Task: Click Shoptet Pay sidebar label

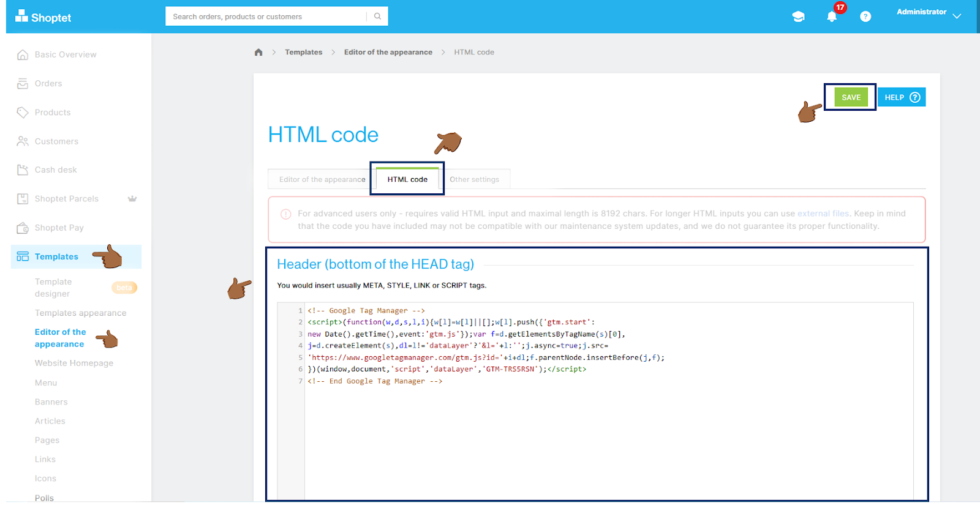Action: pos(59,228)
